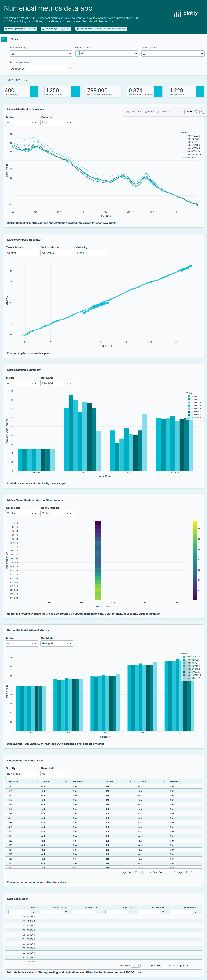Image resolution: width=207 pixels, height=980 pixels.
Task: Toggle 0.891326202 trace in distribution legend
Action: [x=191, y=136]
